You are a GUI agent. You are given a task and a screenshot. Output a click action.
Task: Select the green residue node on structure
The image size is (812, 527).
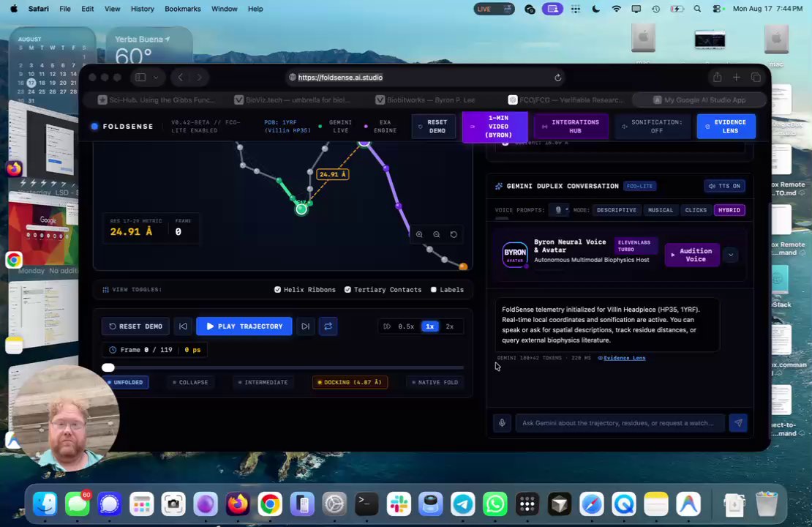[301, 209]
